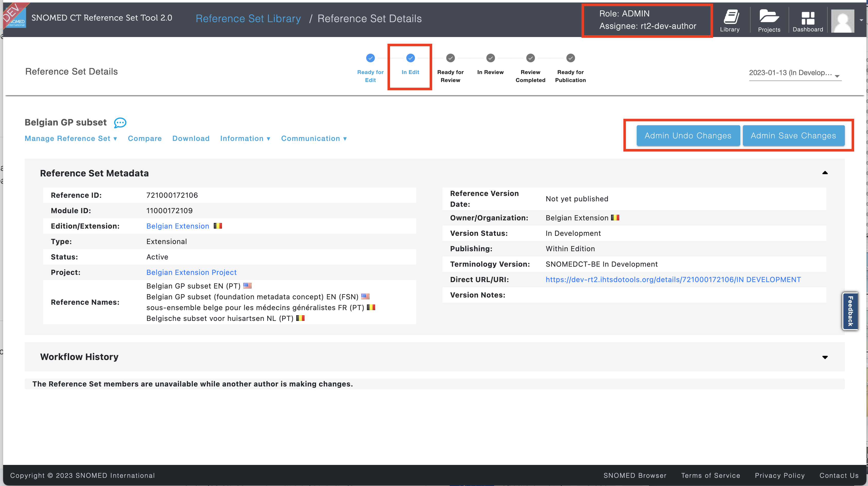Expand the Communication menu
Viewport: 868px width, 486px height.
tap(314, 138)
